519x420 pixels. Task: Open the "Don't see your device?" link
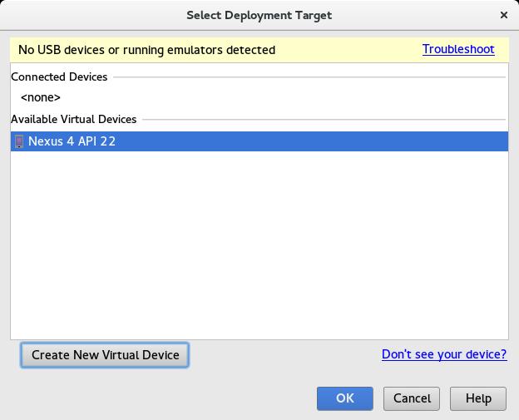pyautogui.click(x=444, y=354)
